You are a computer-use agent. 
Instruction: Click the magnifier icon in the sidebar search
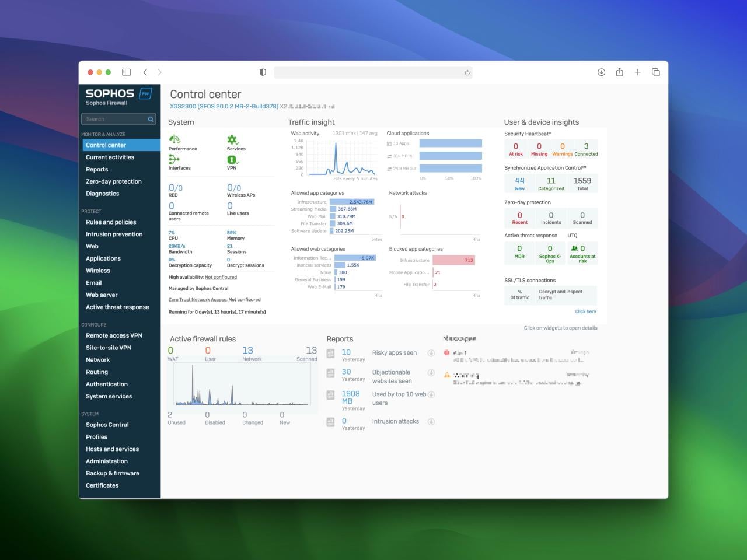click(x=150, y=119)
